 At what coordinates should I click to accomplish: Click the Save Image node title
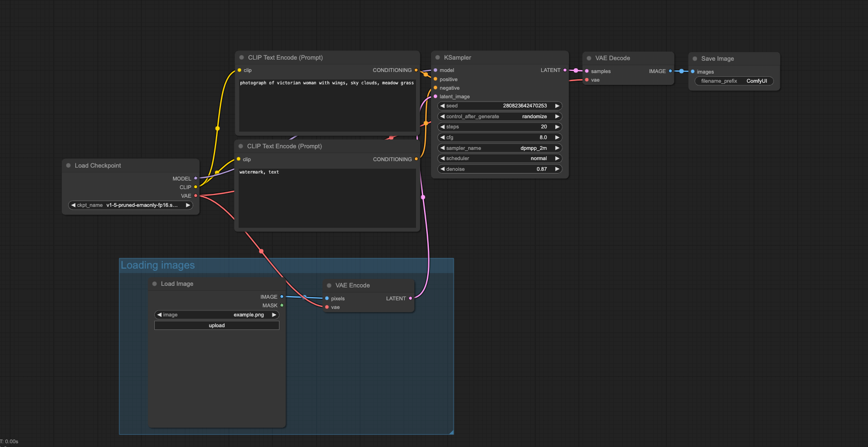point(718,59)
